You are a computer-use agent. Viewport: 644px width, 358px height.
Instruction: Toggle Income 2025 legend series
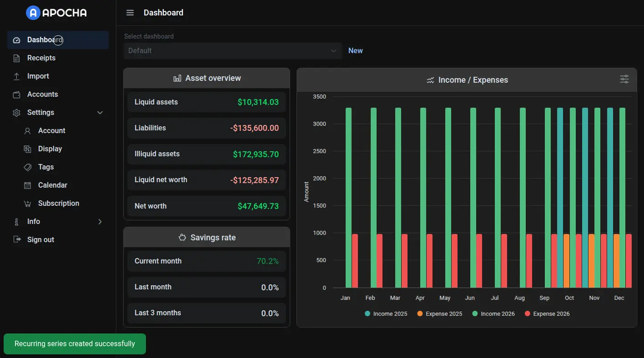386,314
